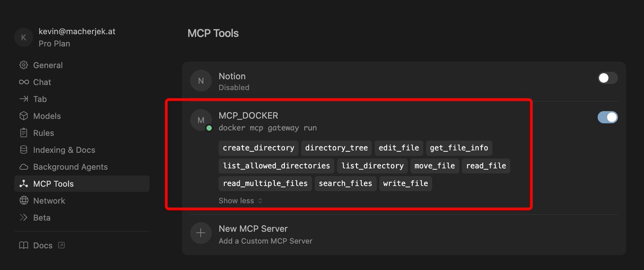The width and height of the screenshot is (644, 270).
Task: Click the Tab arrow icon
Action: 24,99
